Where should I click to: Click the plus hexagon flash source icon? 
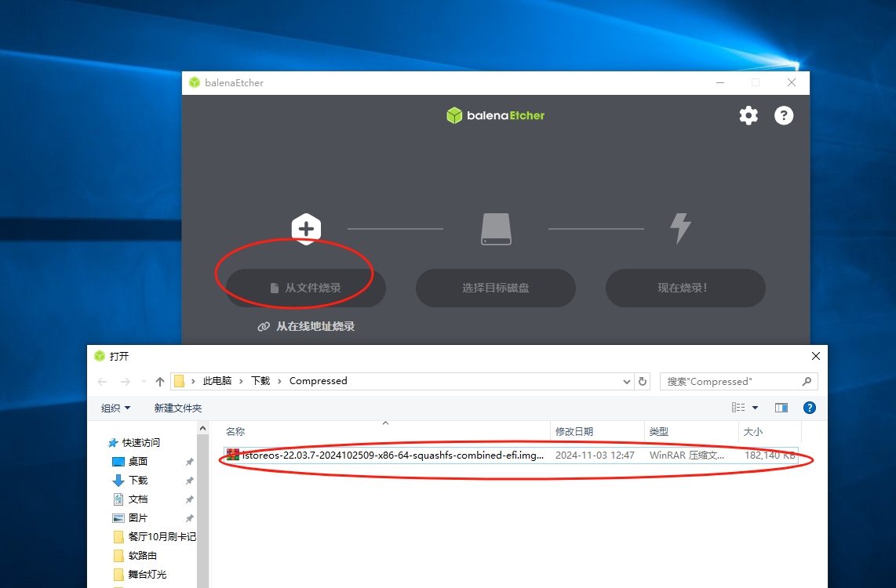[306, 229]
